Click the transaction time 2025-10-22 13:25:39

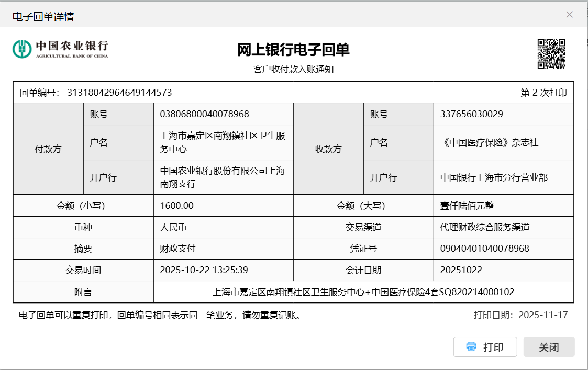204,270
